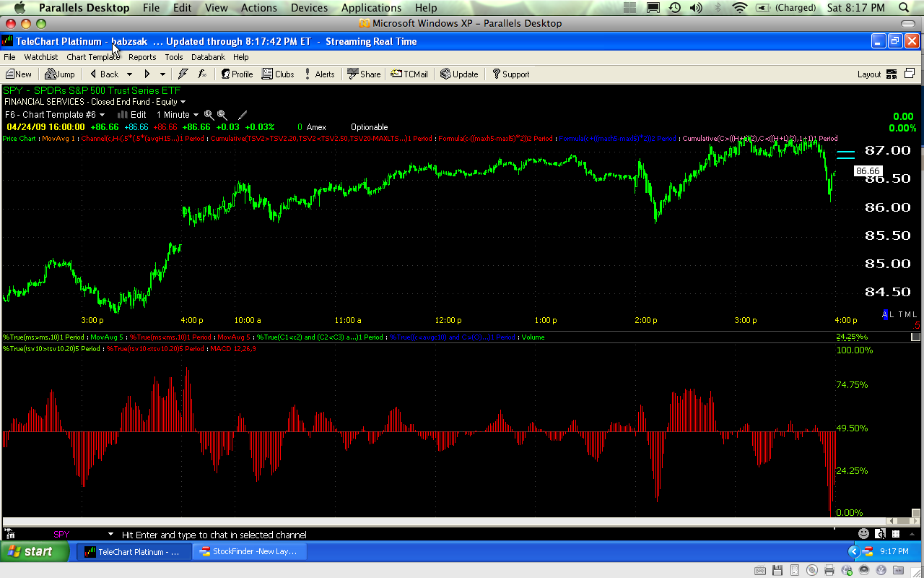Viewport: 924px width, 578px height.
Task: Click the Wi-Fi icon in Mac menu bar
Action: point(740,8)
